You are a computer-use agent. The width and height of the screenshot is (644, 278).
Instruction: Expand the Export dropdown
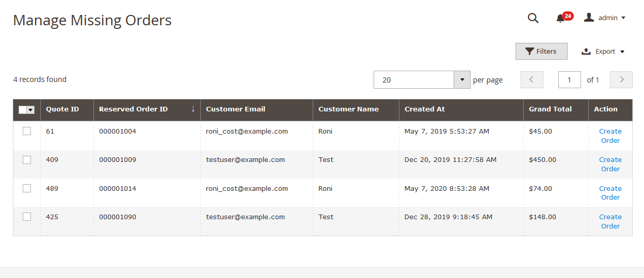coord(603,52)
